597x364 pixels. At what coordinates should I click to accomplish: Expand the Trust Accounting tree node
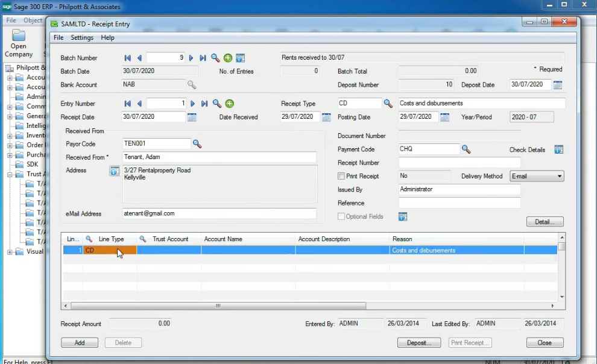[10, 174]
